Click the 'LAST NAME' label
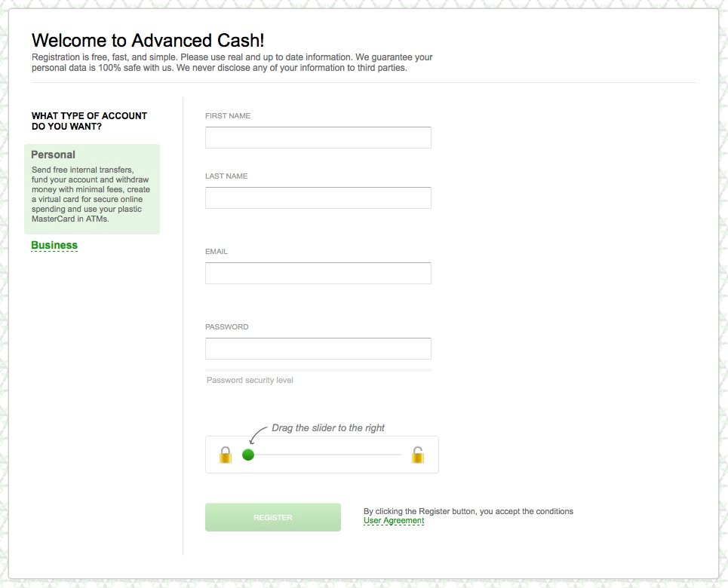 point(226,176)
